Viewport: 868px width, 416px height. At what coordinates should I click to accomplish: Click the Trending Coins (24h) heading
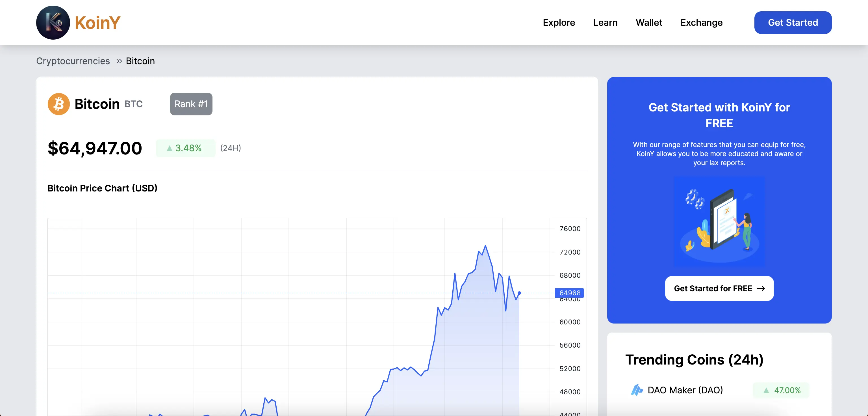coord(694,360)
